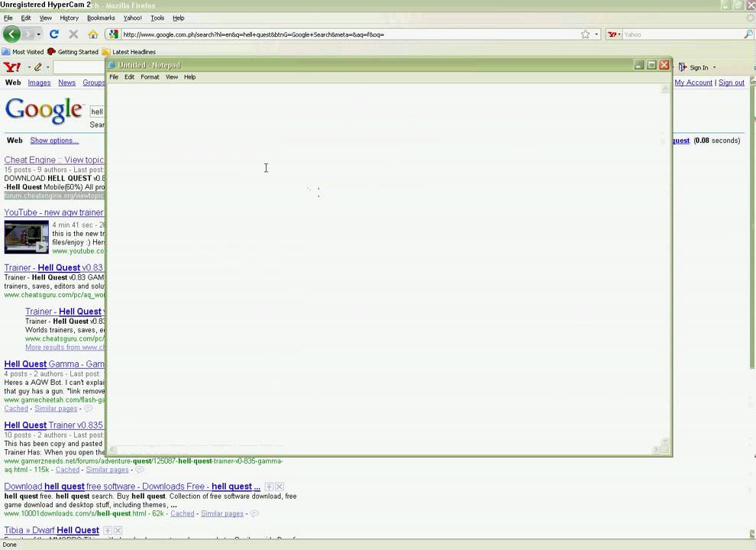Open the Yahoo! menu in Firefox menu bar
Screen dimensions: 756x550
tap(132, 18)
